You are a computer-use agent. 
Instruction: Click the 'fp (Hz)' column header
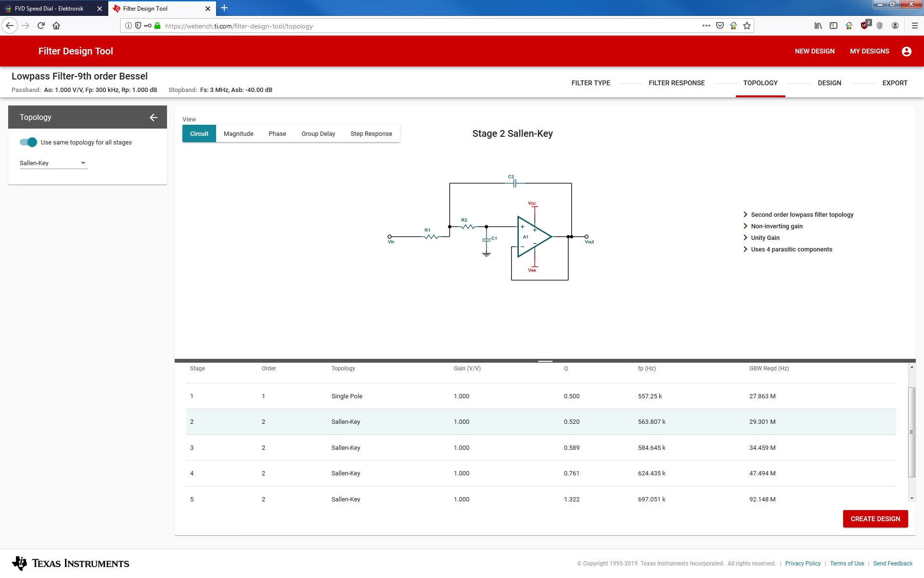[x=646, y=368]
